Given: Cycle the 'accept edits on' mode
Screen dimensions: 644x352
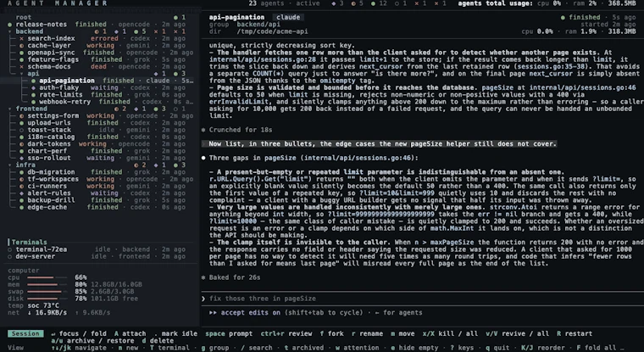Looking at the screenshot, I should [x=251, y=312].
